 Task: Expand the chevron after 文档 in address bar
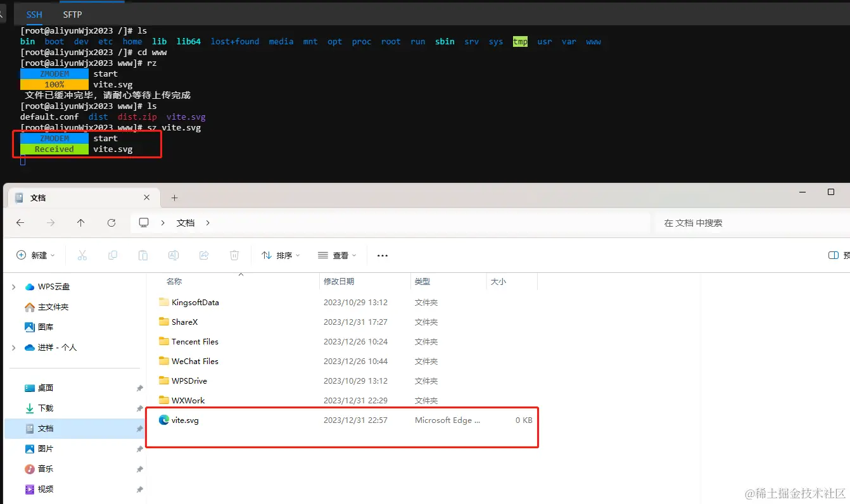coord(207,223)
